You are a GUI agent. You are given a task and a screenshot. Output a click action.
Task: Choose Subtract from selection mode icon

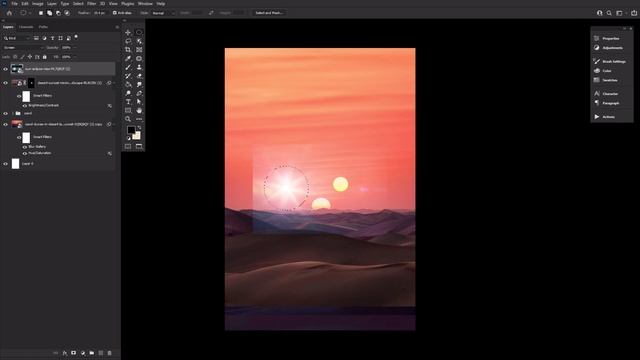pyautogui.click(x=58, y=13)
